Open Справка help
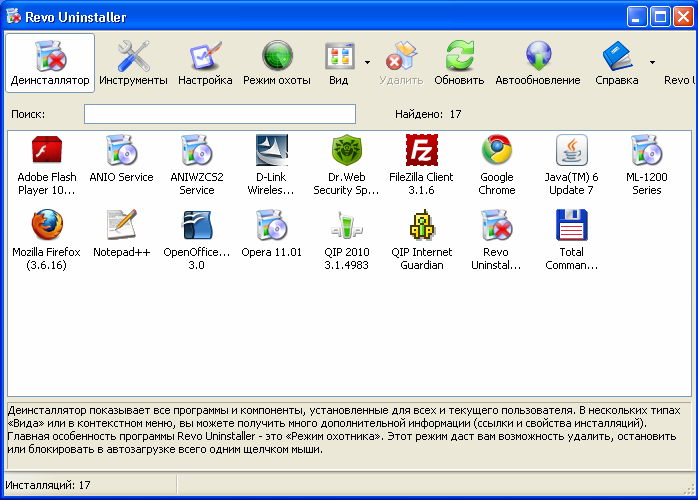 click(x=617, y=63)
